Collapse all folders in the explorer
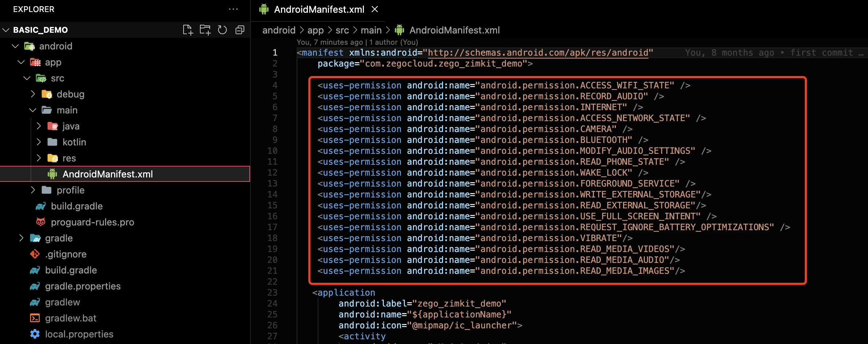The width and height of the screenshot is (868, 344). [x=240, y=29]
